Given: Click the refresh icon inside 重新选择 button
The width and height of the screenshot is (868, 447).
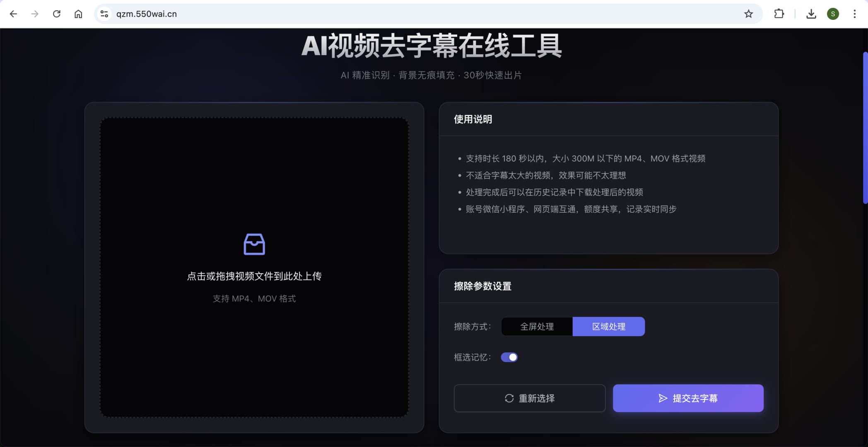Looking at the screenshot, I should (x=509, y=398).
